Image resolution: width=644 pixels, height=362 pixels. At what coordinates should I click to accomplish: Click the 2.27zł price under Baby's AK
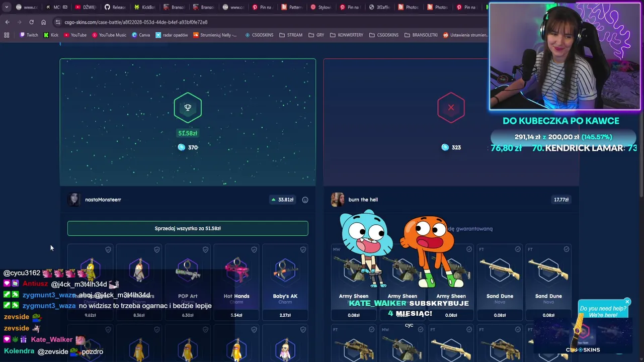click(285, 315)
